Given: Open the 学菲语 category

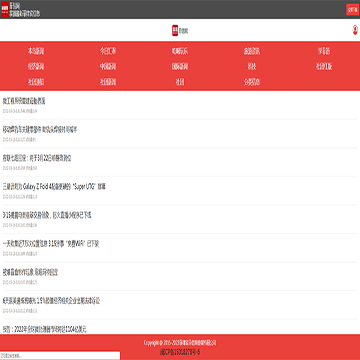Looking at the screenshot, I should (x=324, y=51).
